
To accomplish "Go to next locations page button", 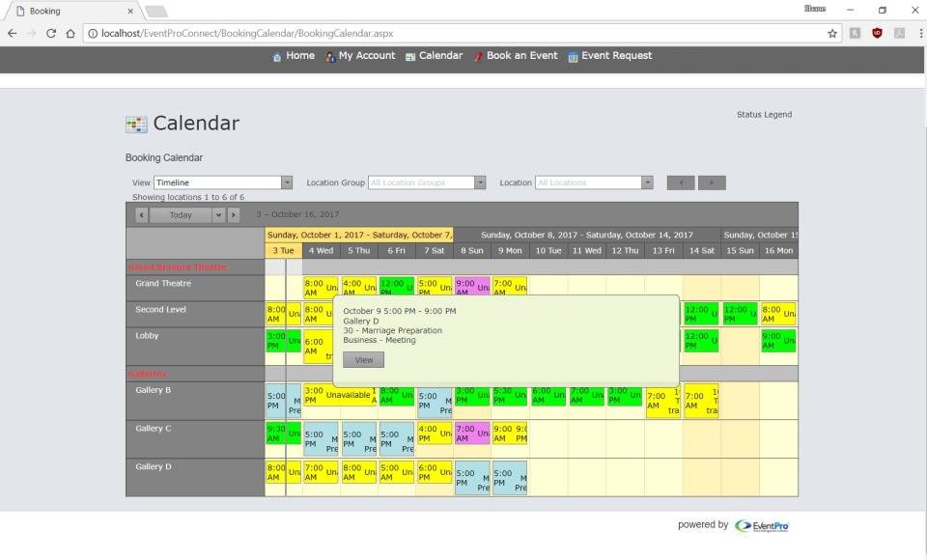I will point(712,182).
